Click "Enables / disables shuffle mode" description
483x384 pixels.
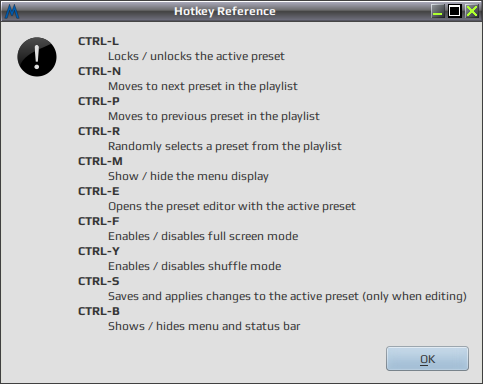195,266
